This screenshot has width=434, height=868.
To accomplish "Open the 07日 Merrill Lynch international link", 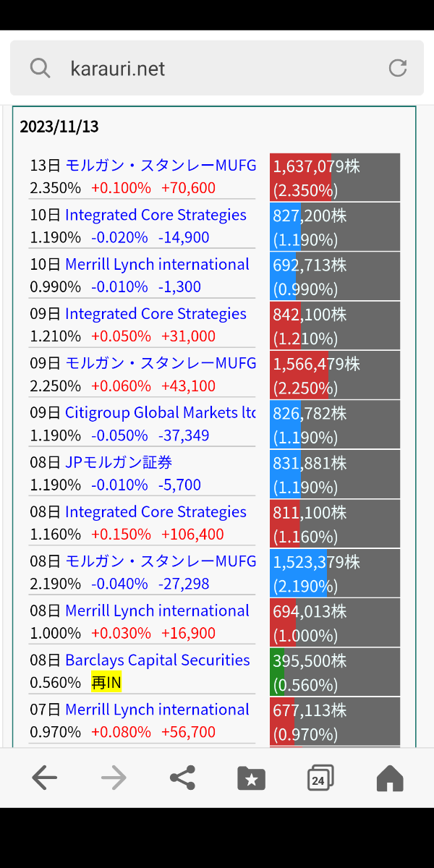I will click(156, 709).
